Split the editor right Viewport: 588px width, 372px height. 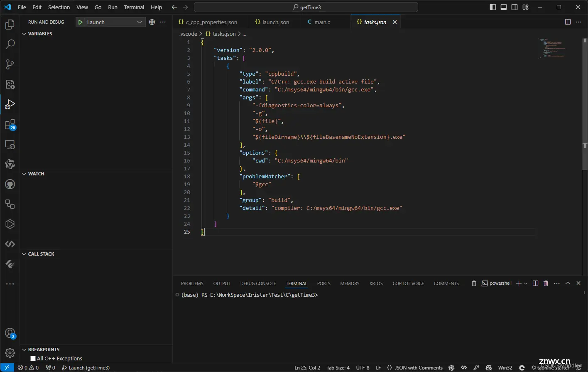568,22
